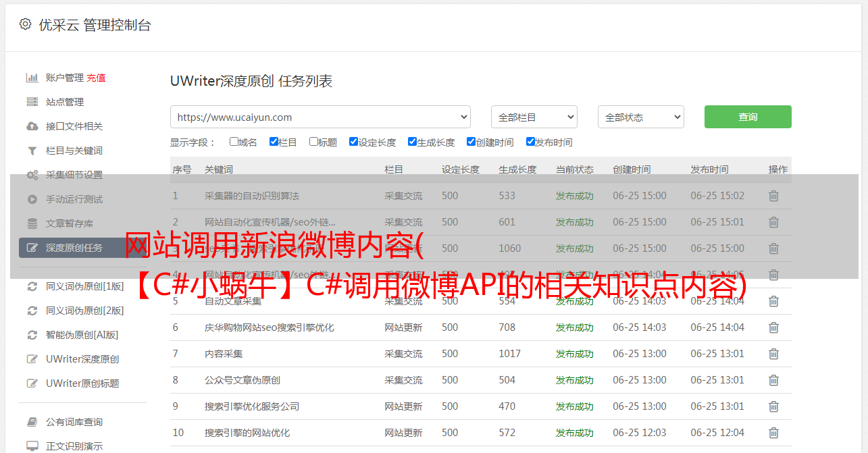
Task: Click the funnel icon for 栏目与关键词
Action: pos(32,151)
